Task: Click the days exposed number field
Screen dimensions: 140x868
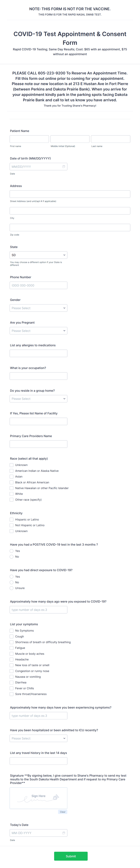Action: pyautogui.click(x=38, y=610)
